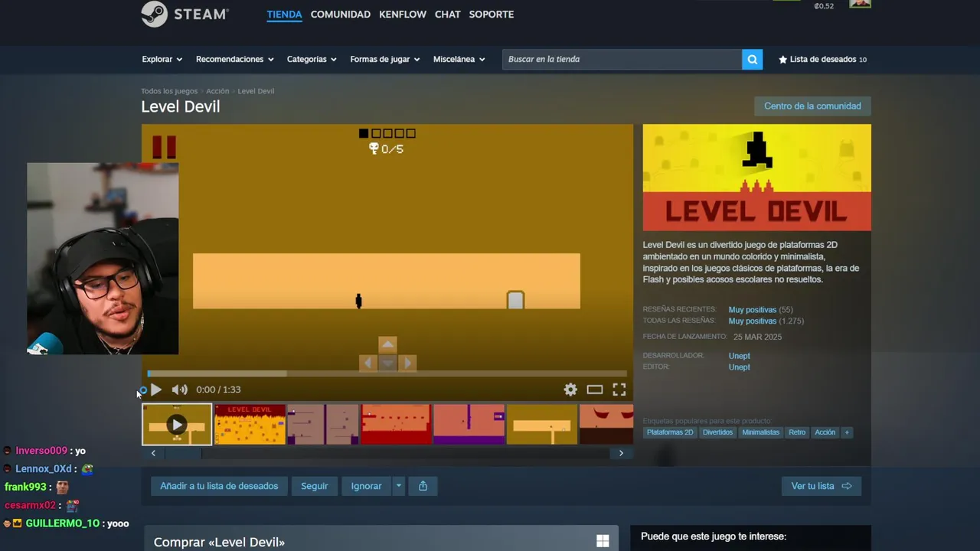Open Todos los juegos breadcrumb
The width and height of the screenshot is (980, 551).
169,91
